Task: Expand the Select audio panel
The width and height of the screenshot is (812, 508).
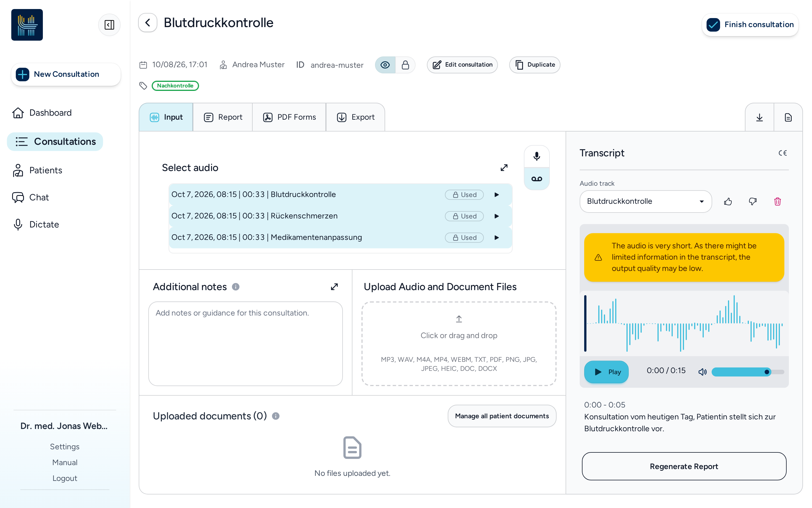Action: click(x=504, y=168)
